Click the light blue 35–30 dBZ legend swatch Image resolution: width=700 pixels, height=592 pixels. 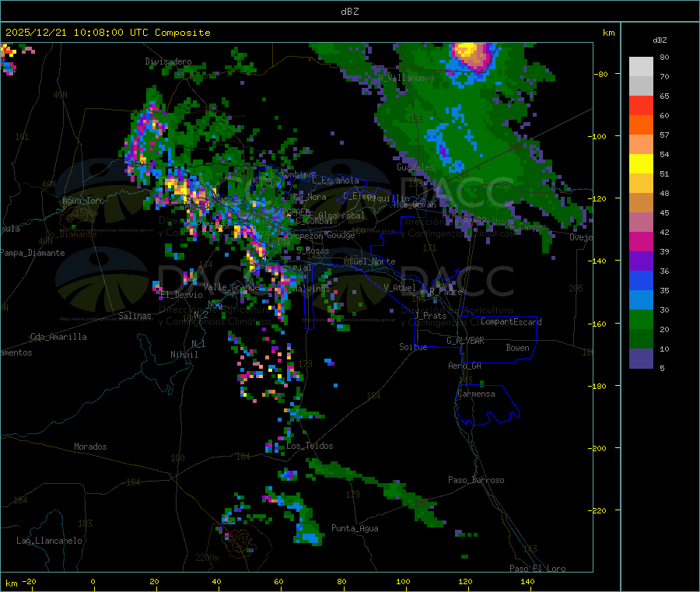coord(641,300)
